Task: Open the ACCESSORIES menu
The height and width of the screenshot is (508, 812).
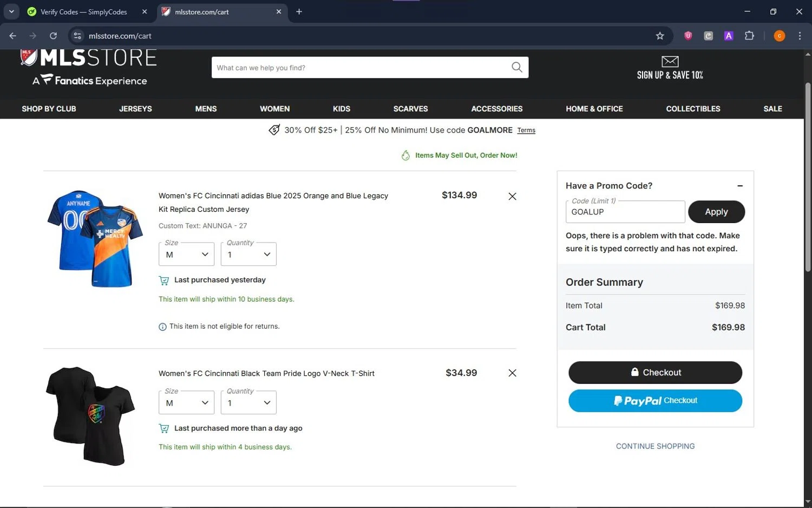Action: pos(496,109)
